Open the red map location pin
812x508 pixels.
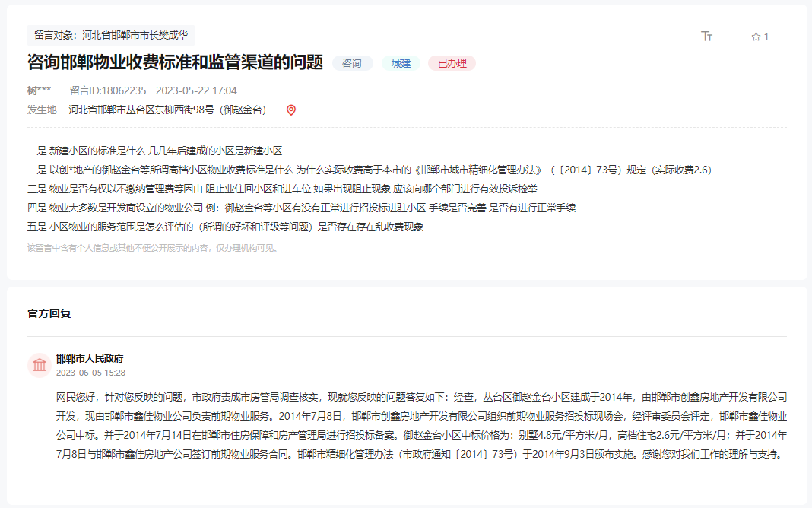pos(291,110)
